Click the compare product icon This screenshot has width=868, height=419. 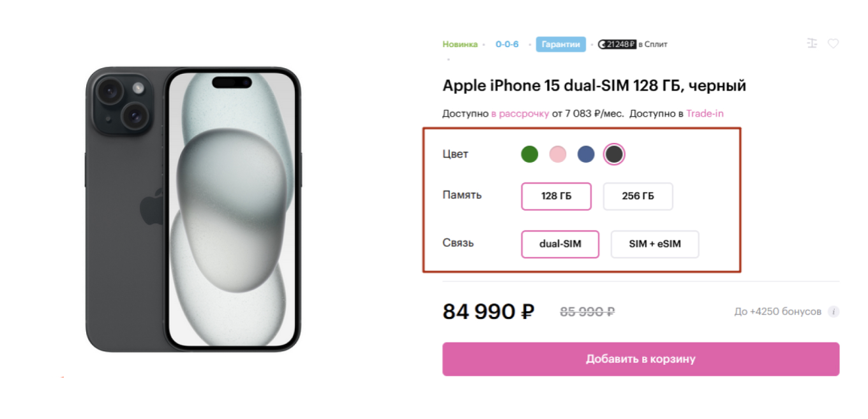(x=812, y=43)
